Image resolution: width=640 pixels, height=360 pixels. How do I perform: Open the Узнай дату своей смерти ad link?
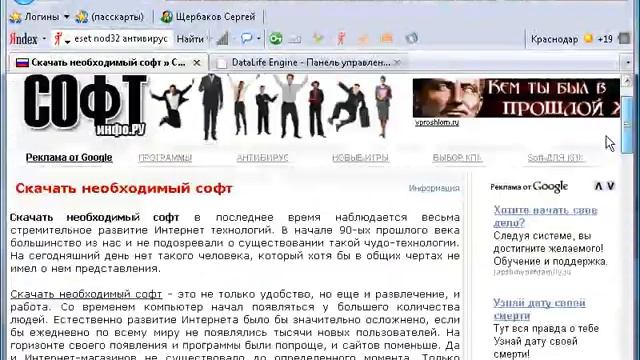pyautogui.click(x=539, y=309)
